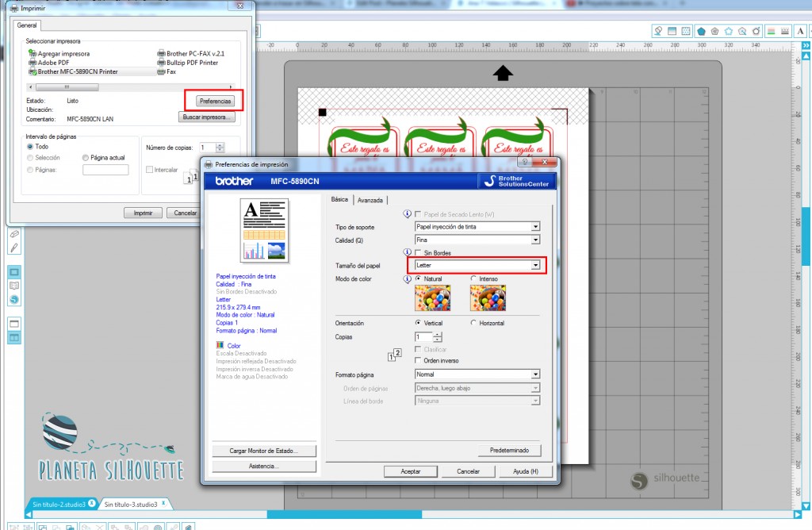
Task: Select Bullzip PDF Printer in printer list
Action: [192, 63]
